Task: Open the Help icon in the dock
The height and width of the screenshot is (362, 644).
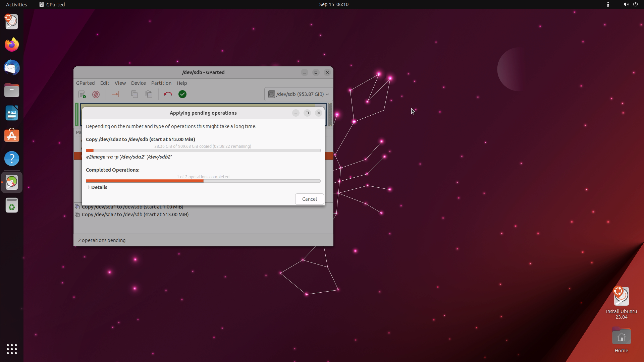Action: point(12,159)
